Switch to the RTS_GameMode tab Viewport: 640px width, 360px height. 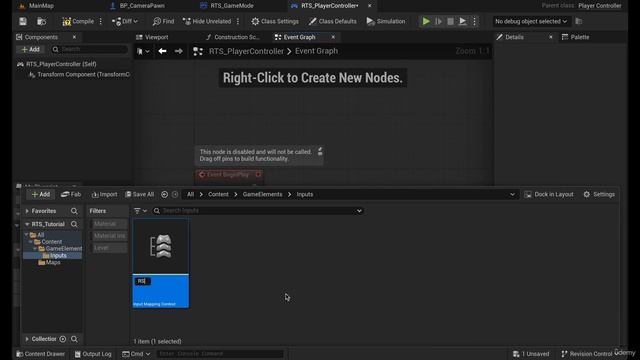(x=227, y=6)
